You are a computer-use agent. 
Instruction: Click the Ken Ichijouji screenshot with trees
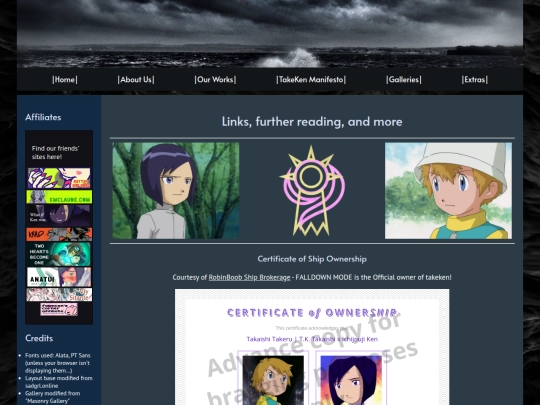pos(176,190)
